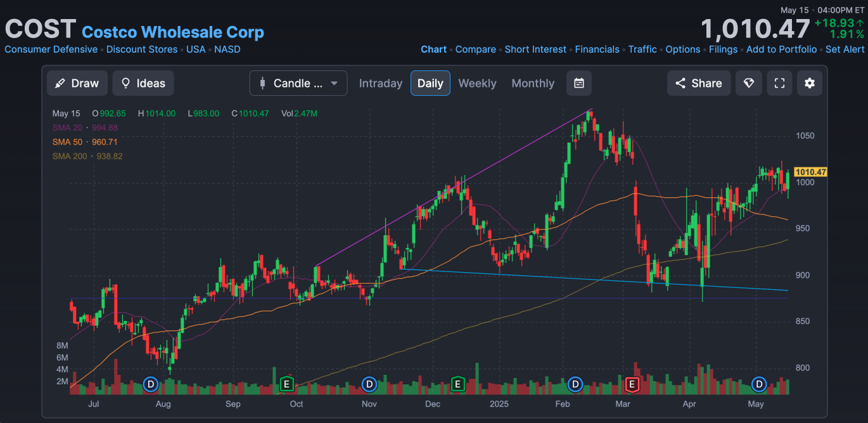Click the yellow 1010.47 price tag on axis
Screen dimensions: 868x423
pos(810,172)
